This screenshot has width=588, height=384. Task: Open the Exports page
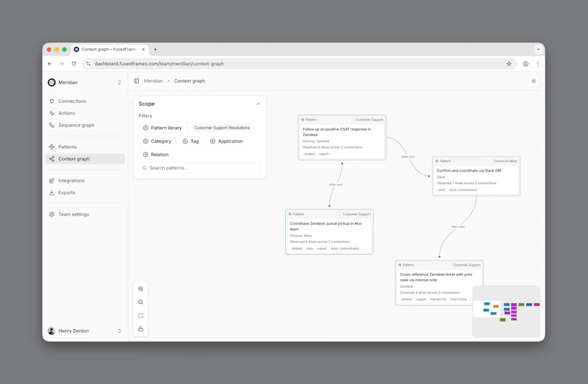tap(85, 192)
